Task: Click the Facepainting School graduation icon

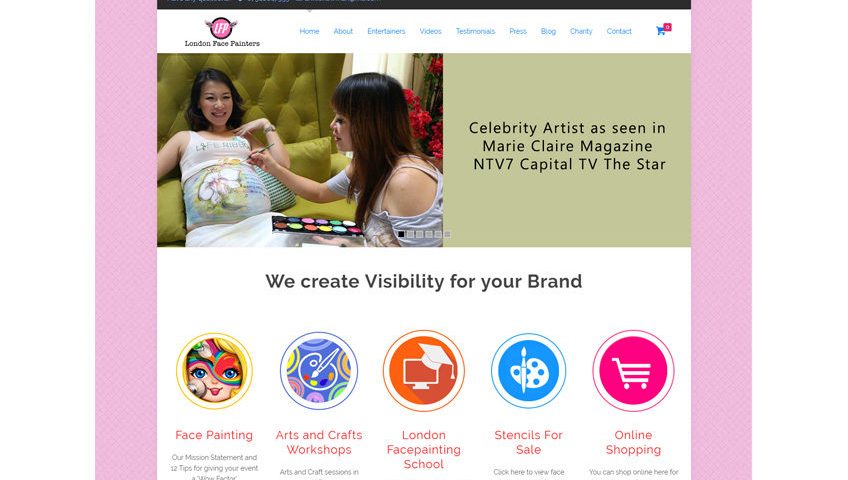Action: click(x=423, y=371)
